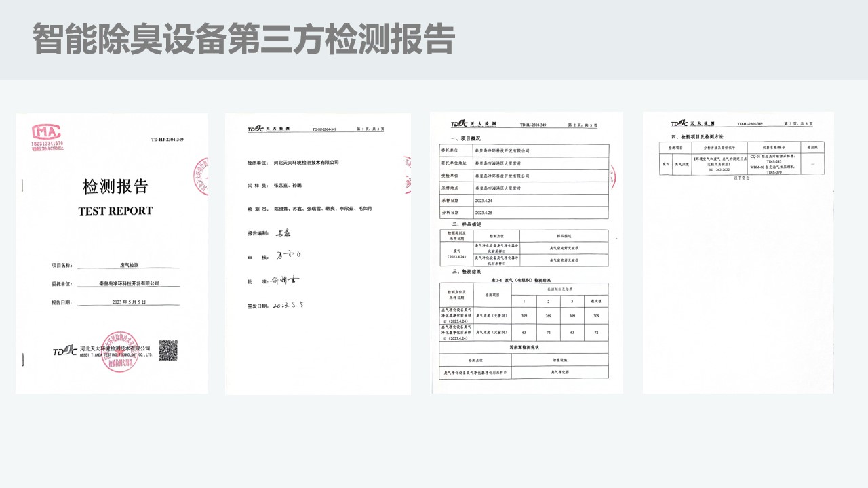The height and width of the screenshot is (488, 868).
Task: Click the 三、检测结果 section heading
Action: click(x=461, y=271)
